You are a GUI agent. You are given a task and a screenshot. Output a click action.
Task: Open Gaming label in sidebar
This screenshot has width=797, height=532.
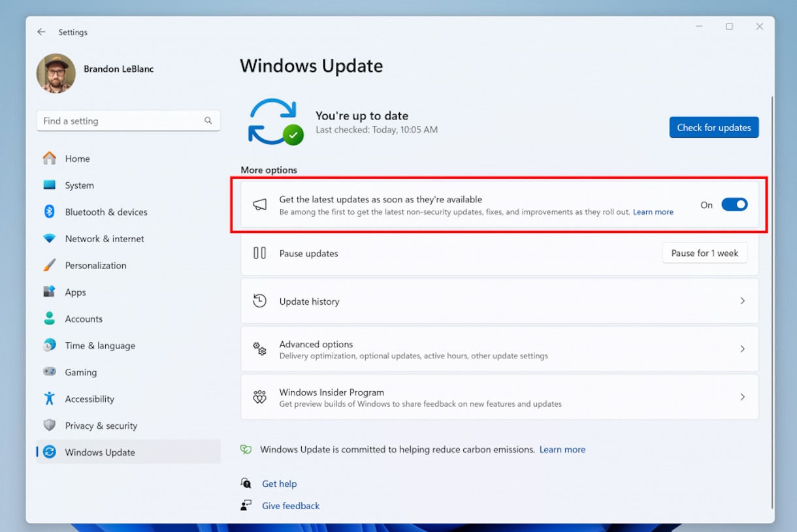81,372
